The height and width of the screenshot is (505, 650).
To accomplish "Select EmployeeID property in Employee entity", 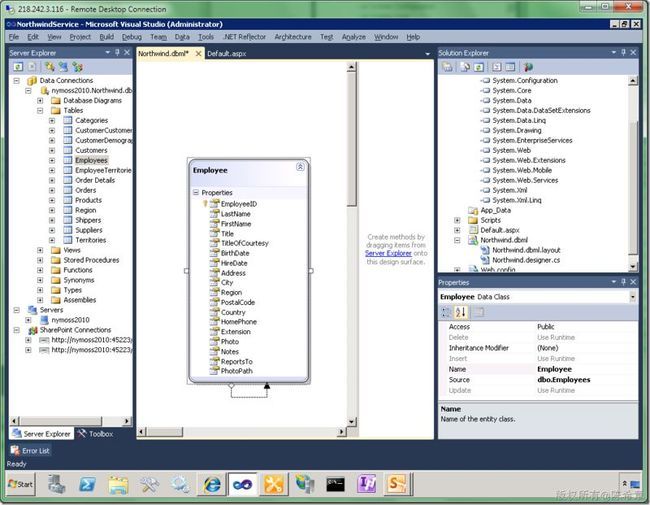I will pos(239,204).
